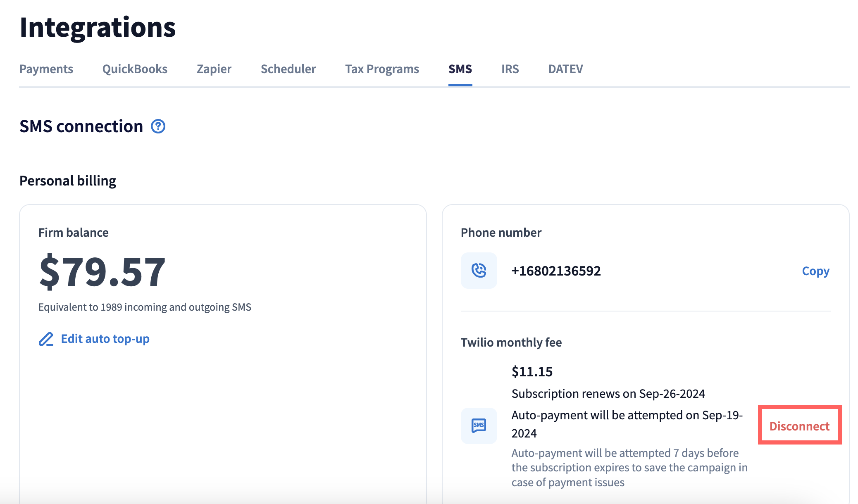Open the DATEV tab

pos(565,69)
